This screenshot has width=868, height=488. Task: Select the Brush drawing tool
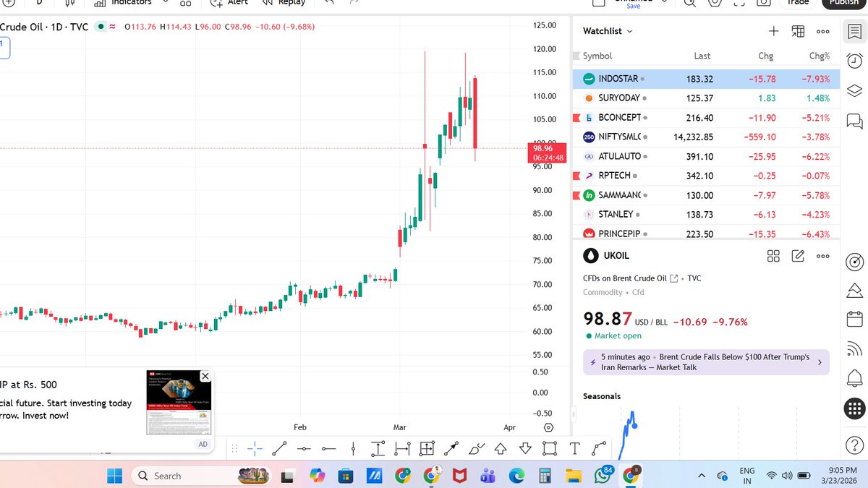click(476, 448)
